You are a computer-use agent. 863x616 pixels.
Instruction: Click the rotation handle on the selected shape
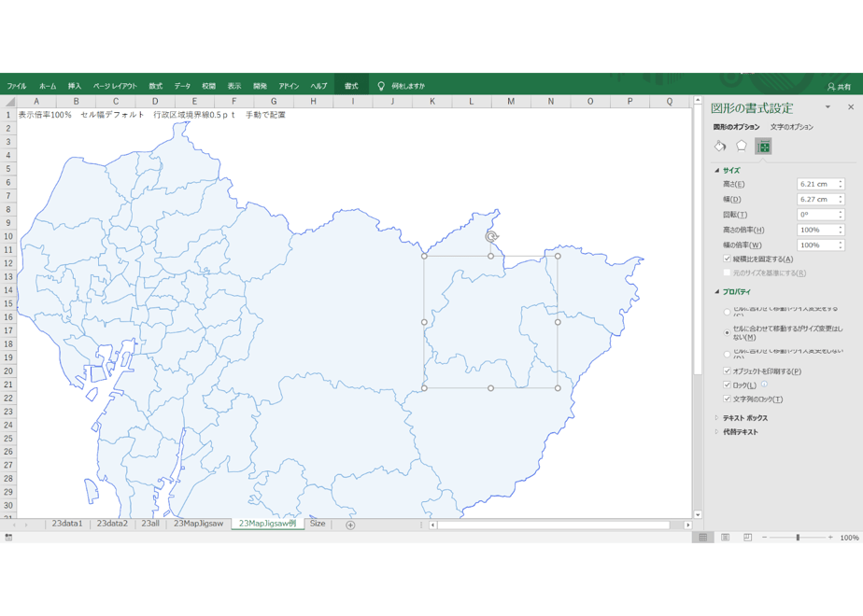(491, 236)
